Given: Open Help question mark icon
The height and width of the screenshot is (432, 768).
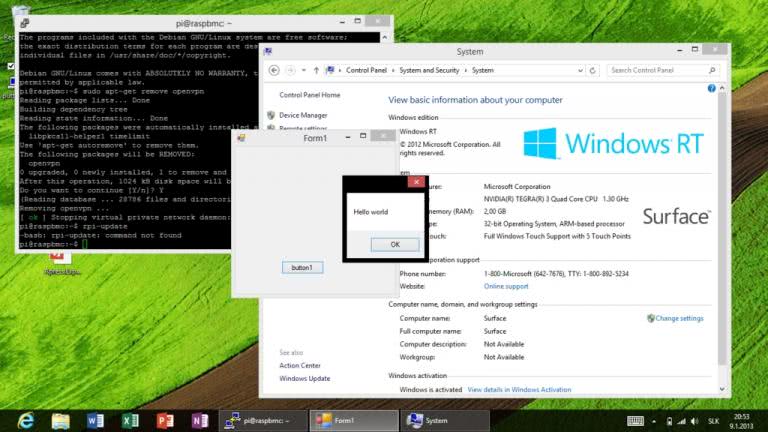Looking at the screenshot, I should [711, 88].
